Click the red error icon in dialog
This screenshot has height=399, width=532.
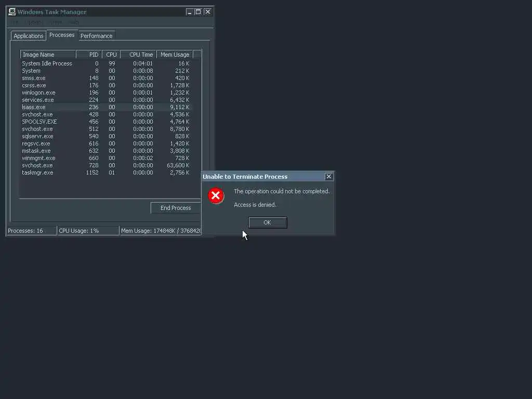coord(216,196)
